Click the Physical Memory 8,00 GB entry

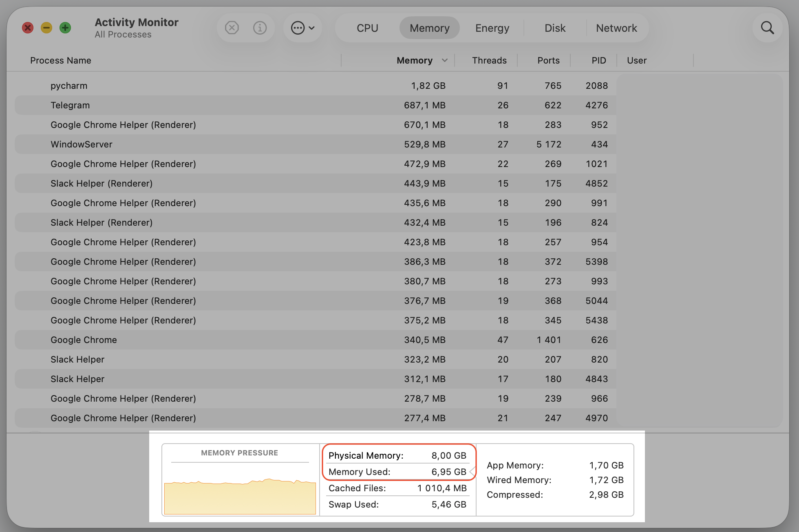pos(397,455)
